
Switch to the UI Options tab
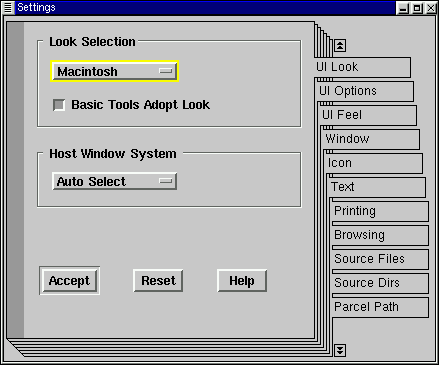[x=364, y=91]
